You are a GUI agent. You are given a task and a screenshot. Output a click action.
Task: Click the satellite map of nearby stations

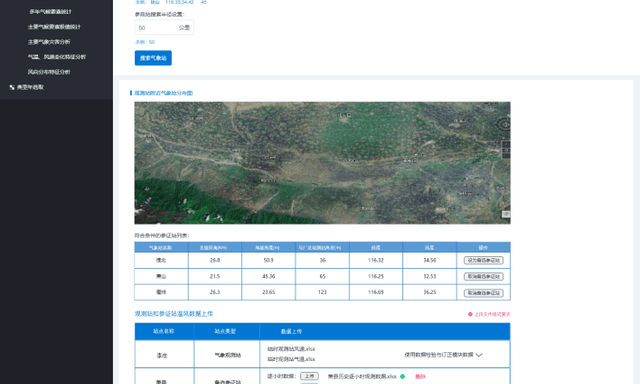click(x=322, y=163)
